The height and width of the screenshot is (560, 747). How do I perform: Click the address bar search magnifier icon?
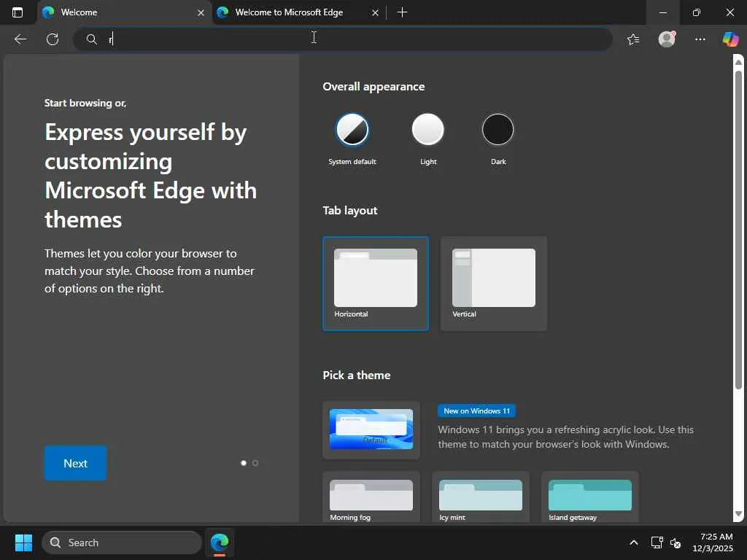pyautogui.click(x=91, y=39)
